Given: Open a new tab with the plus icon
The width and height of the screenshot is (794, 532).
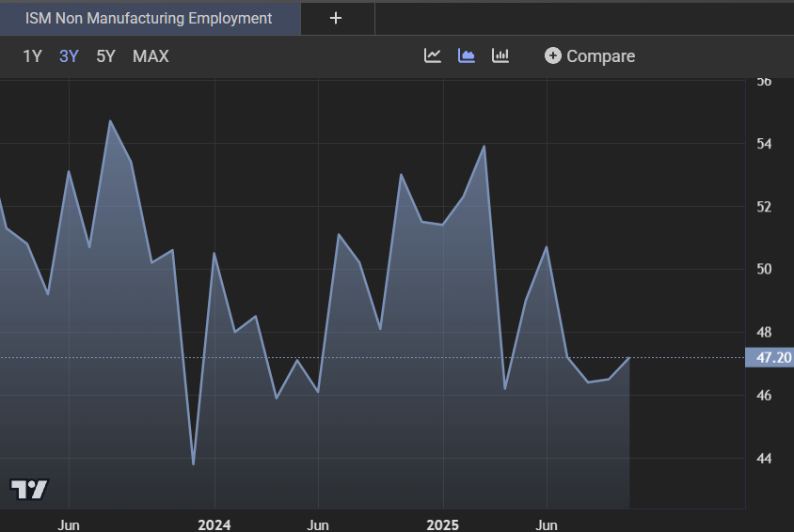Looking at the screenshot, I should [336, 18].
